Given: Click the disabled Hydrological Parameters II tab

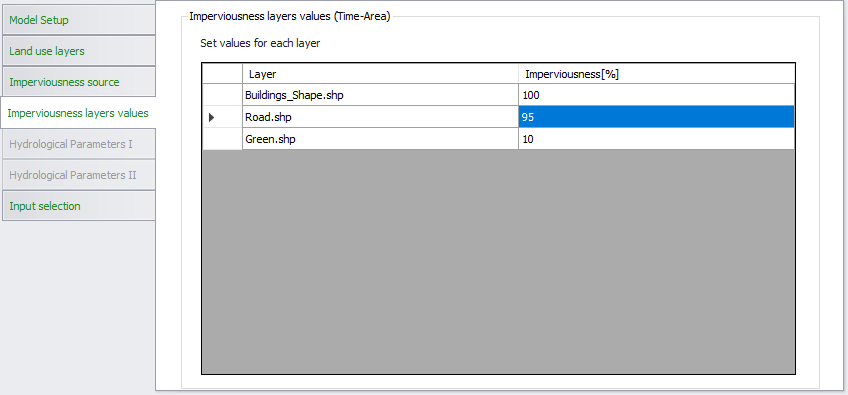Looking at the screenshot, I should click(79, 175).
